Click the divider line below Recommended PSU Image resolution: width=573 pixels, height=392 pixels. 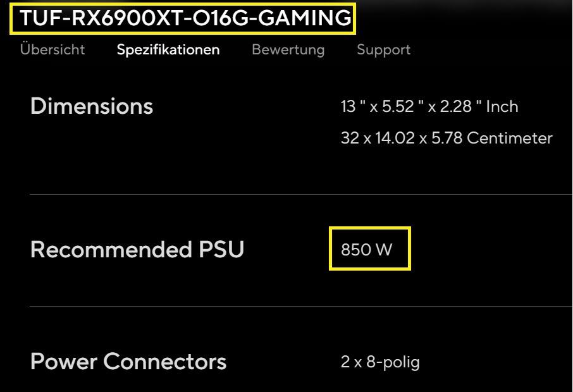click(x=300, y=306)
